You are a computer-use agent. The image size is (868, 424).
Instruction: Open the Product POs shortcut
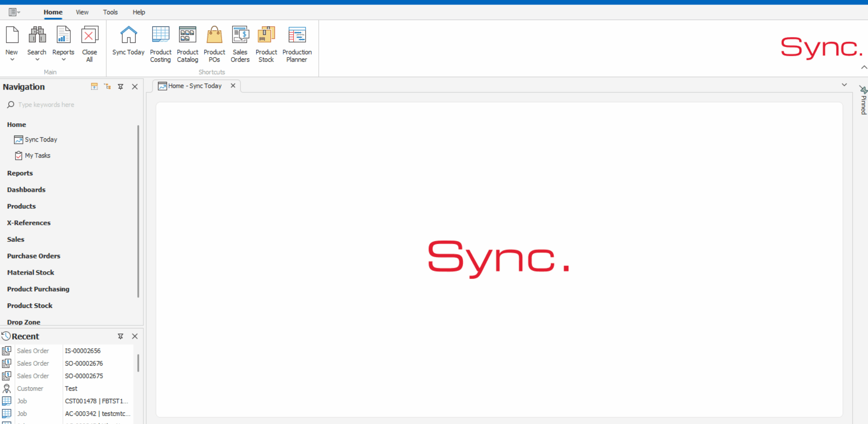(214, 44)
